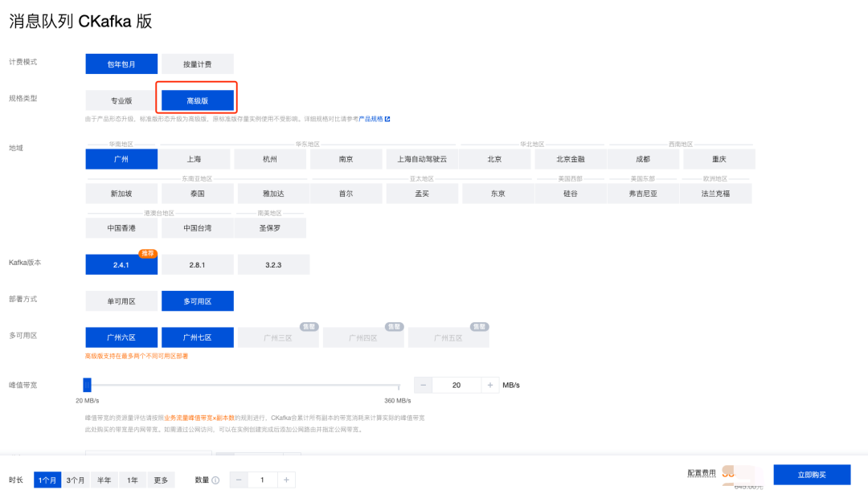
Task: Decrease peak bandwidth with minus button
Action: (x=424, y=385)
